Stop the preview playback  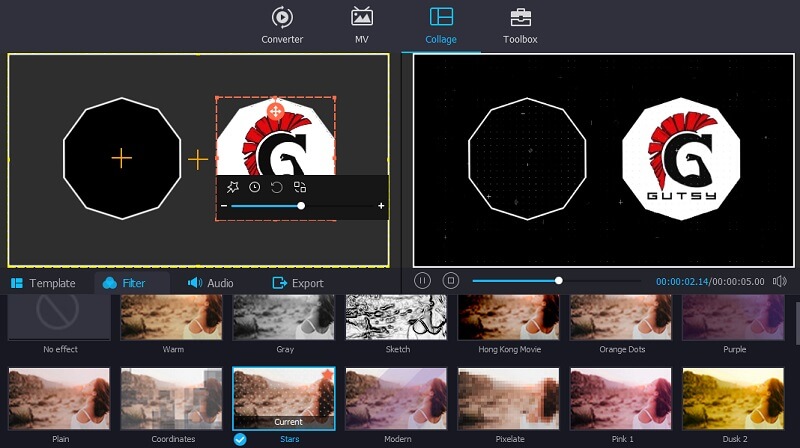click(450, 281)
